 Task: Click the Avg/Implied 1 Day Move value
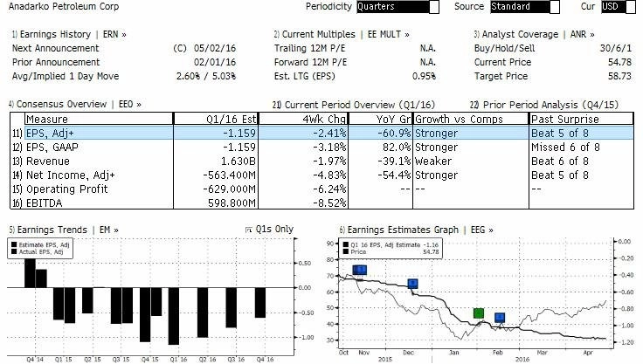pos(206,76)
